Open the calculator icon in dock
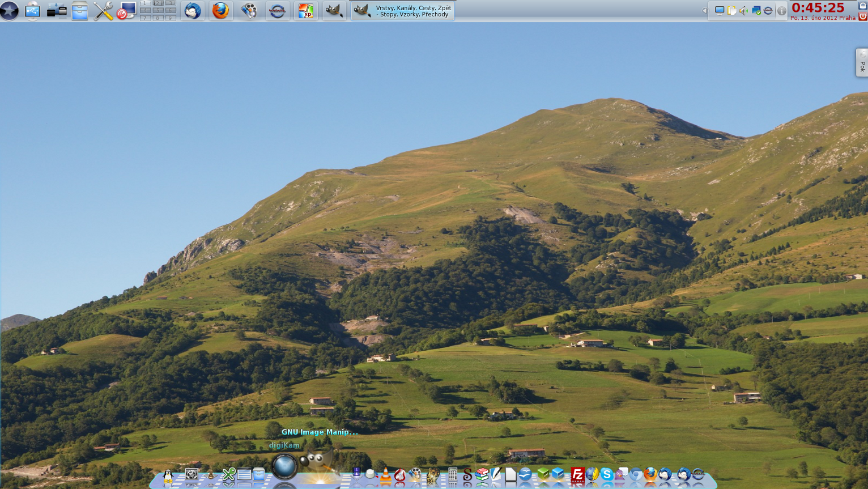Image resolution: width=868 pixels, height=489 pixels. click(x=452, y=475)
